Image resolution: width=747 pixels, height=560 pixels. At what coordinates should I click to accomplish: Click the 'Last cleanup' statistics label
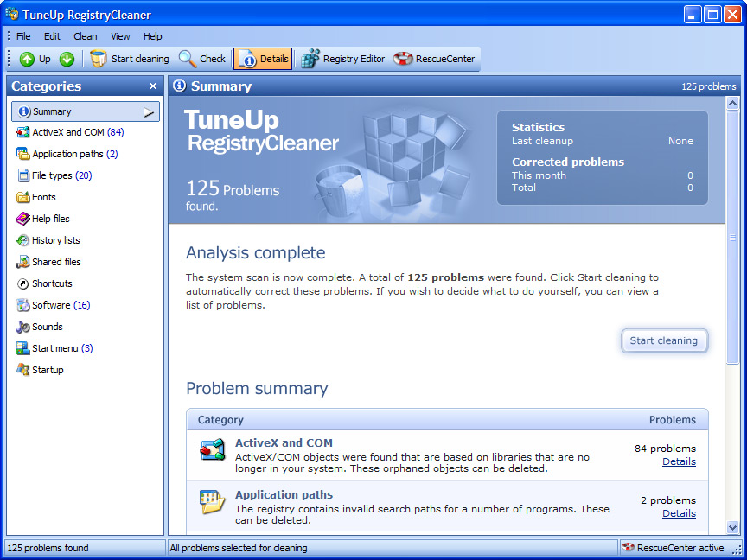(x=542, y=141)
